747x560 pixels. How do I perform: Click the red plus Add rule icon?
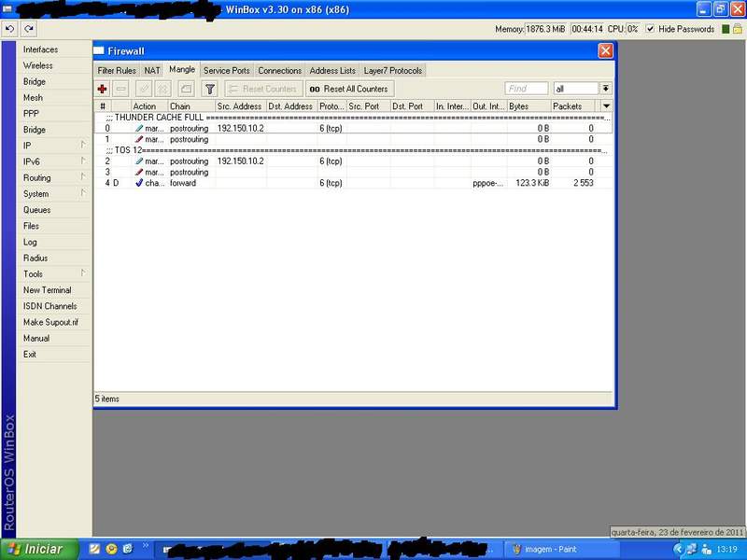pyautogui.click(x=102, y=89)
